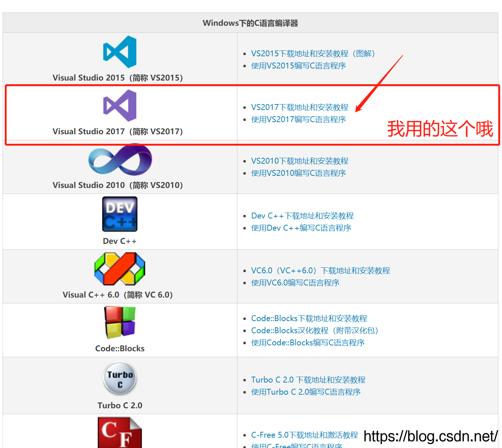Open 使用Turbo C 2.0编写C语言程序 link
Image resolution: width=502 pixels, height=448 pixels.
pyautogui.click(x=306, y=392)
